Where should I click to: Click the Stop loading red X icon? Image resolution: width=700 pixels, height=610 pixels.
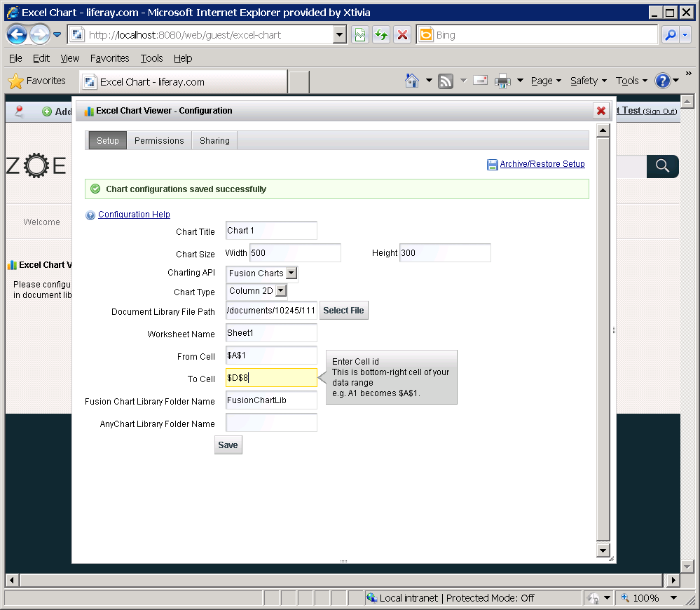coord(402,35)
